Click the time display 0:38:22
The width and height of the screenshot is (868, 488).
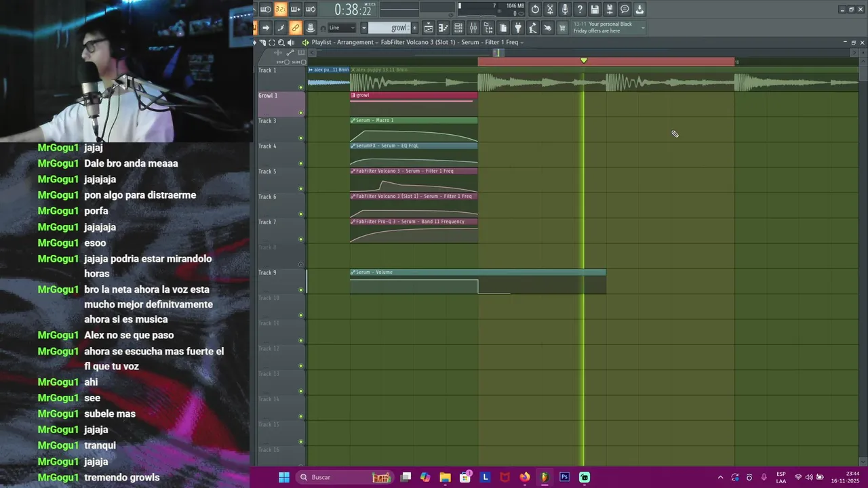[353, 9]
